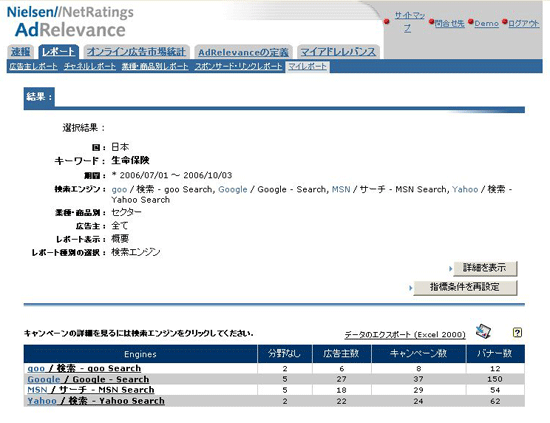Select campaign count 8 in goo row
550x423 pixels.
click(x=418, y=369)
